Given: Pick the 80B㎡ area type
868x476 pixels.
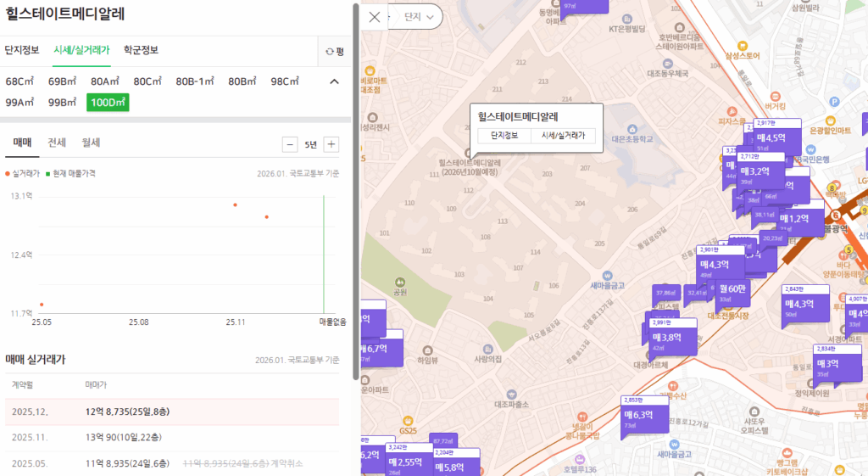Looking at the screenshot, I should tap(242, 81).
